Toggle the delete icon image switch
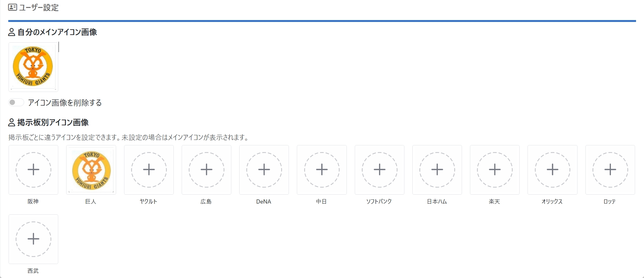This screenshot has width=644, height=278. click(x=16, y=102)
